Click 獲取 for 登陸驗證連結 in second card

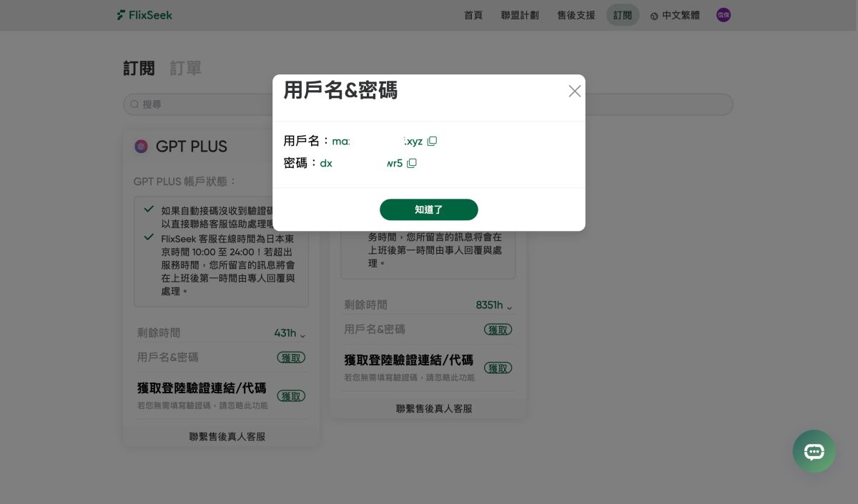tap(498, 368)
